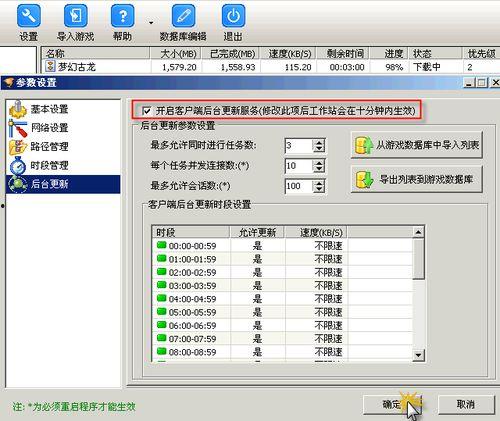Select the 08:00-08:59 time slot row
Viewport: 500px width, 421px height.
pyautogui.click(x=282, y=352)
